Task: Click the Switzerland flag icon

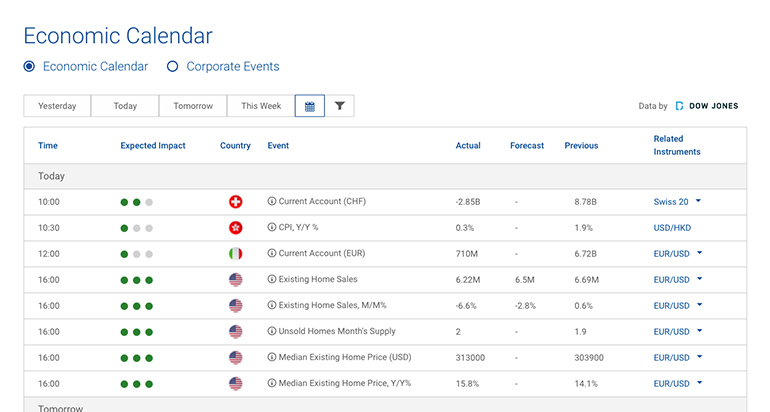Action: click(236, 202)
